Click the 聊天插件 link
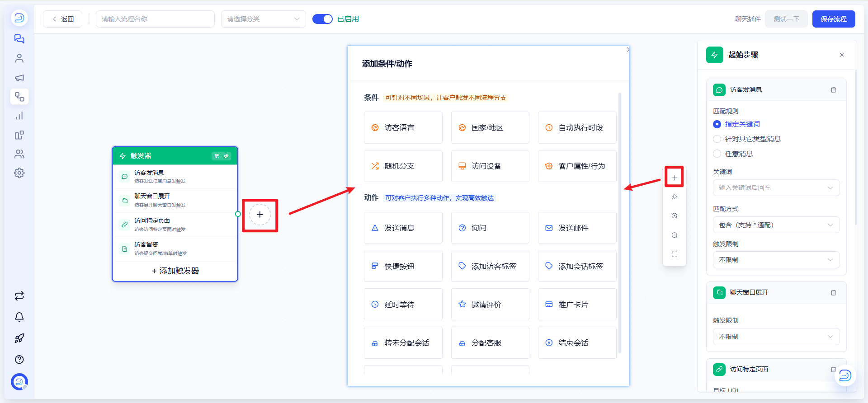Viewport: 868px width, 403px height. [748, 19]
